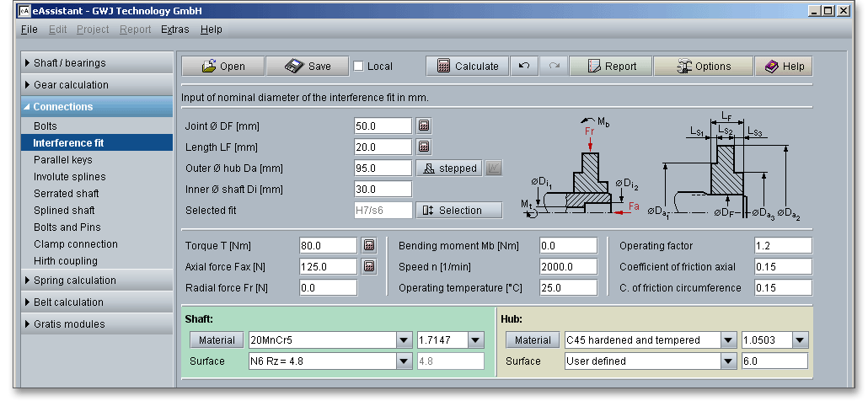The image size is (868, 401).
Task: Open the Extras menu
Action: click(174, 29)
